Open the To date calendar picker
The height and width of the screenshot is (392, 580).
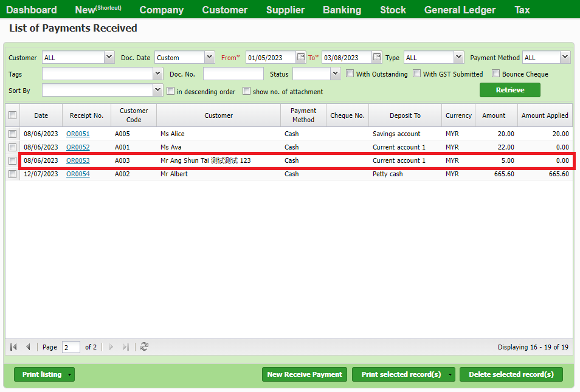[x=376, y=57]
